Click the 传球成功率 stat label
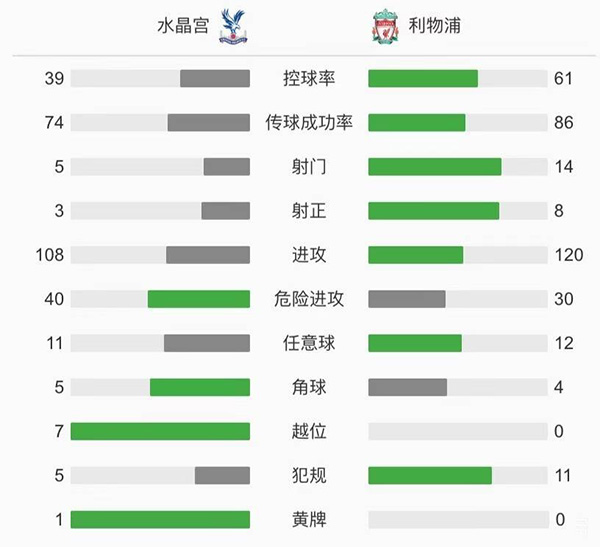 [308, 123]
